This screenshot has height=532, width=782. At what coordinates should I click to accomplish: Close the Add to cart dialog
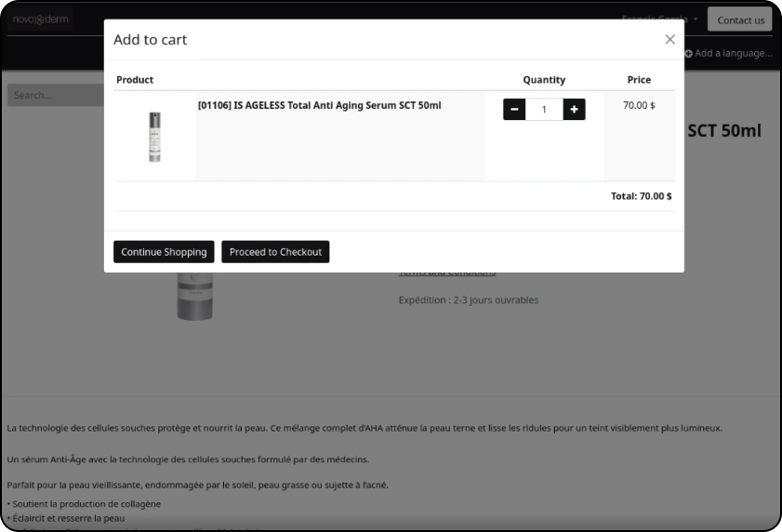point(669,39)
